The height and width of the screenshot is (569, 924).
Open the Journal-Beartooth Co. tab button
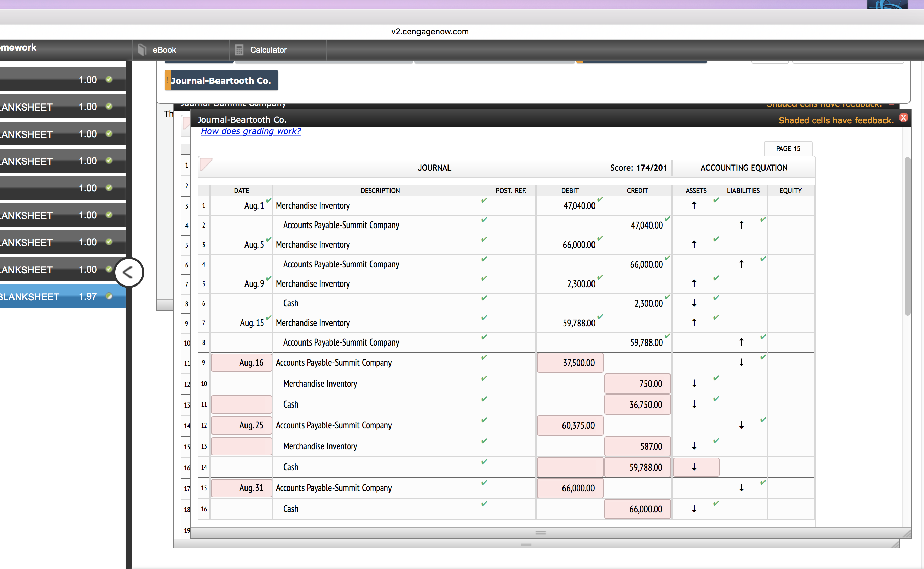tap(221, 81)
